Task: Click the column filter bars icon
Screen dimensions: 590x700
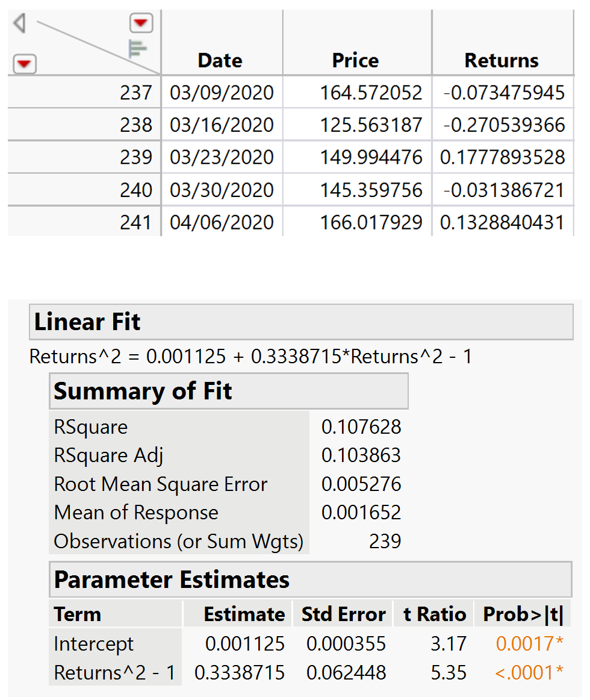Action: pyautogui.click(x=137, y=49)
